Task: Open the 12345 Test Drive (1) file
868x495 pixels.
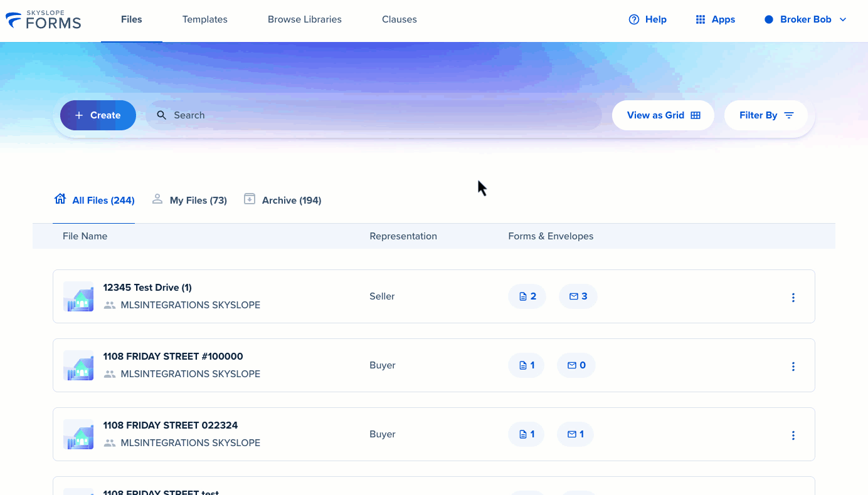Action: [147, 288]
